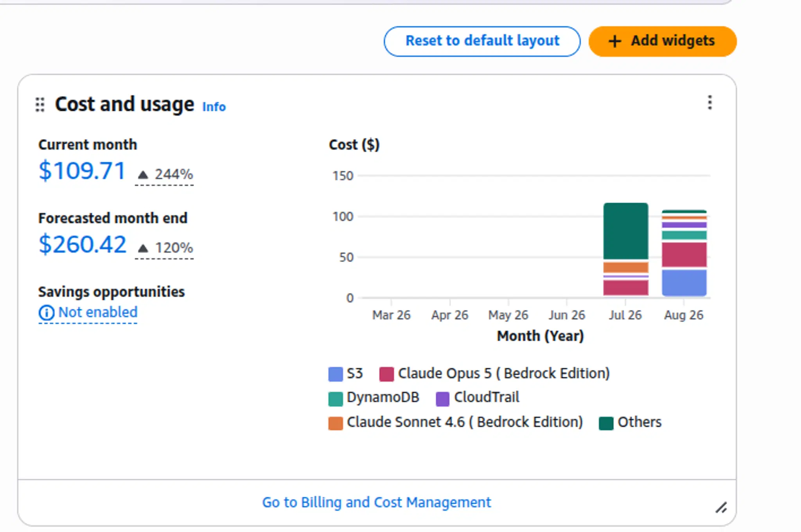Click the Month (Year) axis title
801x532 pixels.
[541, 336]
